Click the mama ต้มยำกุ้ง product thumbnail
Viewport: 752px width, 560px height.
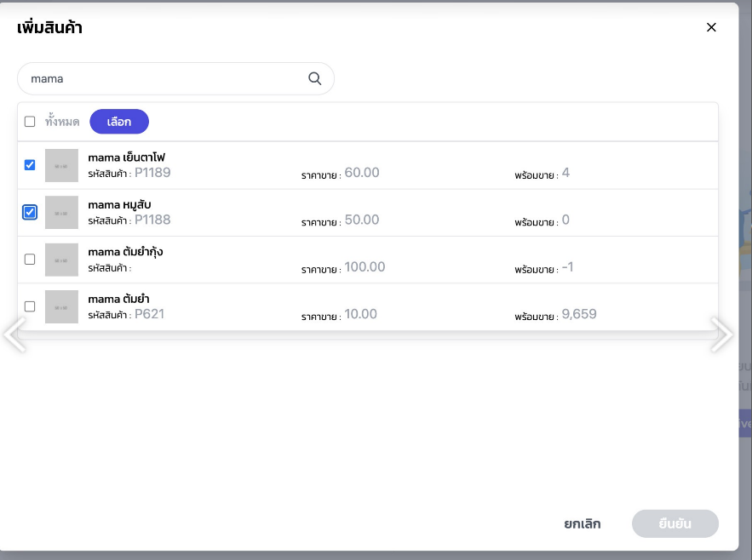[x=61, y=260]
